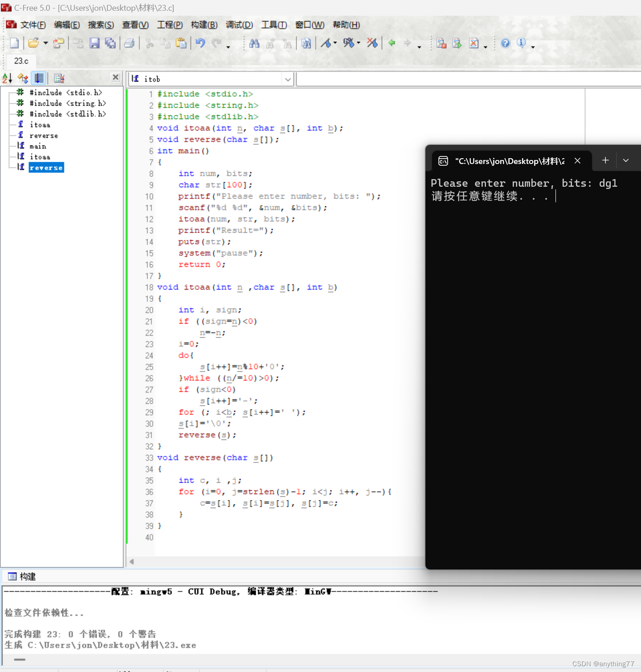Viewport: 641px width, 672px height.
Task: Select #include <stdio.h> in symbol tree
Action: pyautogui.click(x=65, y=93)
